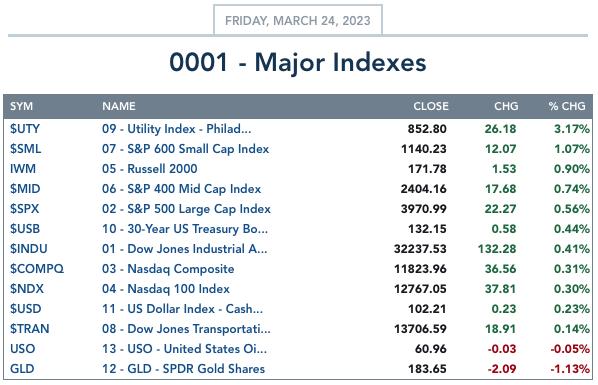The height and width of the screenshot is (385, 598).
Task: Sort table by NAME column header
Action: (x=119, y=106)
